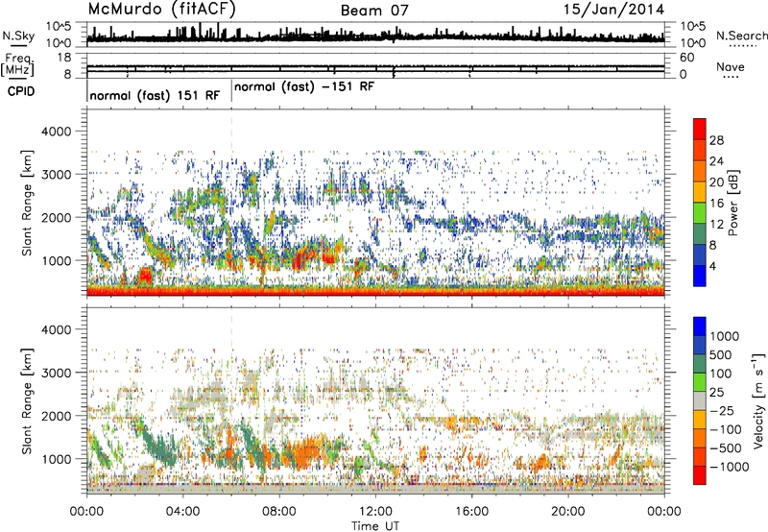Image resolution: width=768 pixels, height=532 pixels.
Task: Click the 'Velocity [m s-1]' color bar label
Action: [x=757, y=400]
